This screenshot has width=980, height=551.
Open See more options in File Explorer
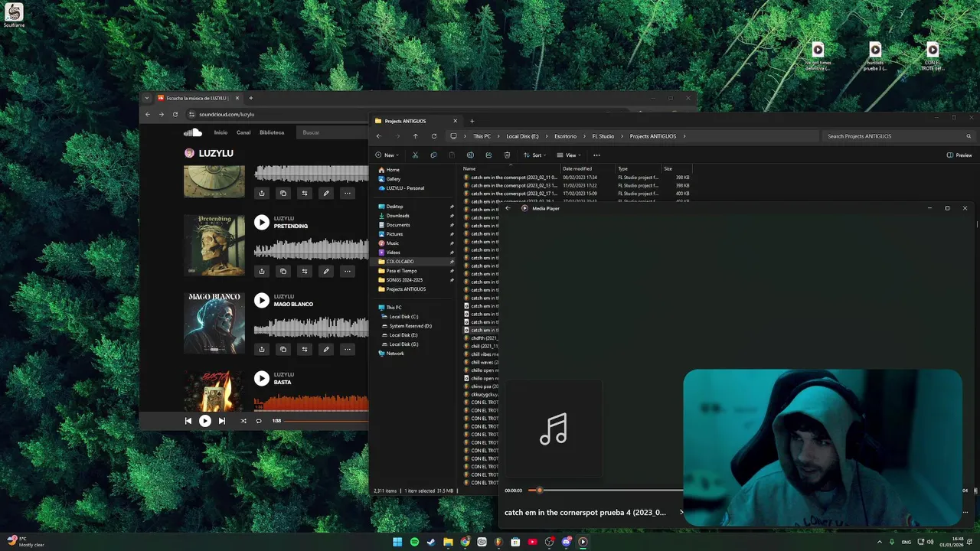596,155
